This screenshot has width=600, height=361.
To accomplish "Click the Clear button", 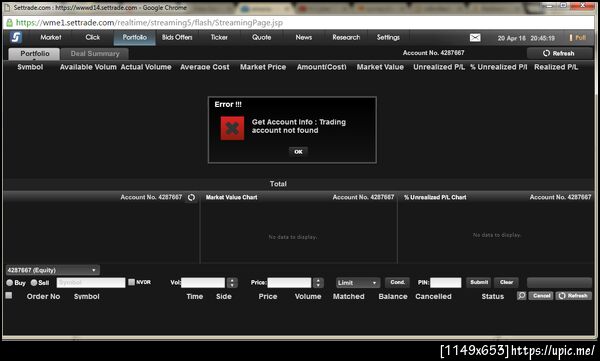I will [506, 283].
